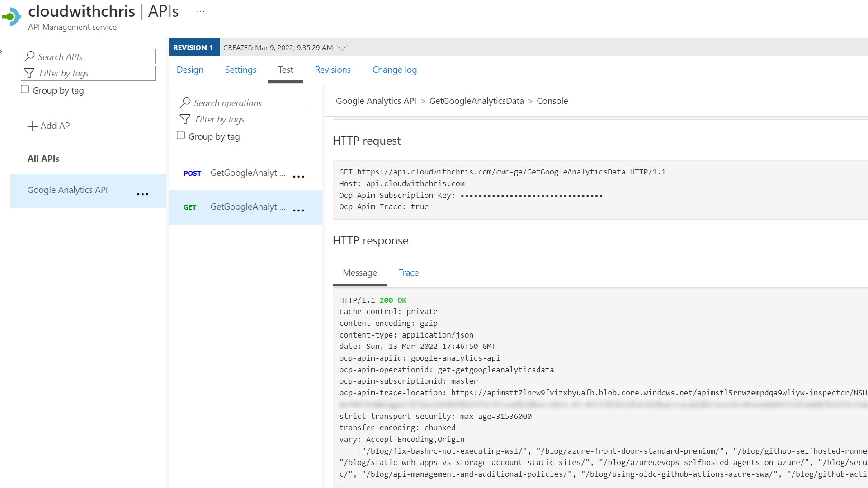Image resolution: width=868 pixels, height=488 pixels.
Task: Click the filter funnel icon above the operations list
Action: tap(185, 119)
